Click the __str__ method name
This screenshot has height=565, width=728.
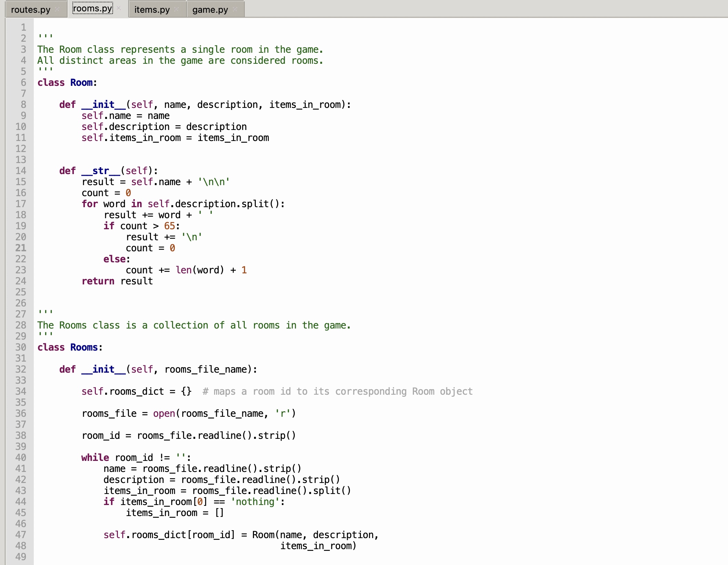(x=101, y=171)
